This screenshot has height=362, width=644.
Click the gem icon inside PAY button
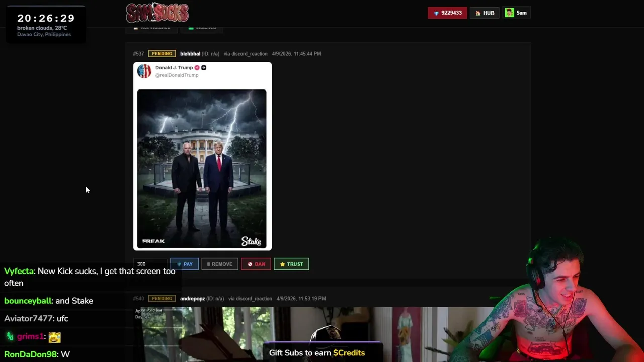point(179,264)
